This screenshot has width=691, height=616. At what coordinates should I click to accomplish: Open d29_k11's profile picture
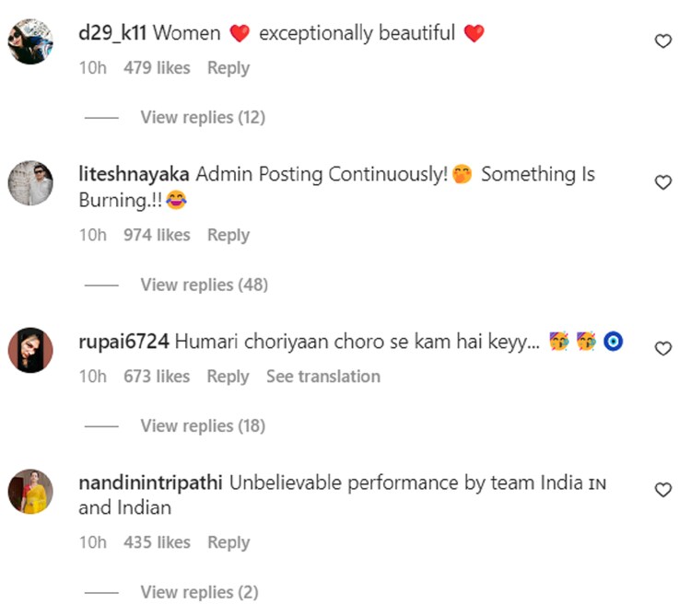(x=30, y=42)
